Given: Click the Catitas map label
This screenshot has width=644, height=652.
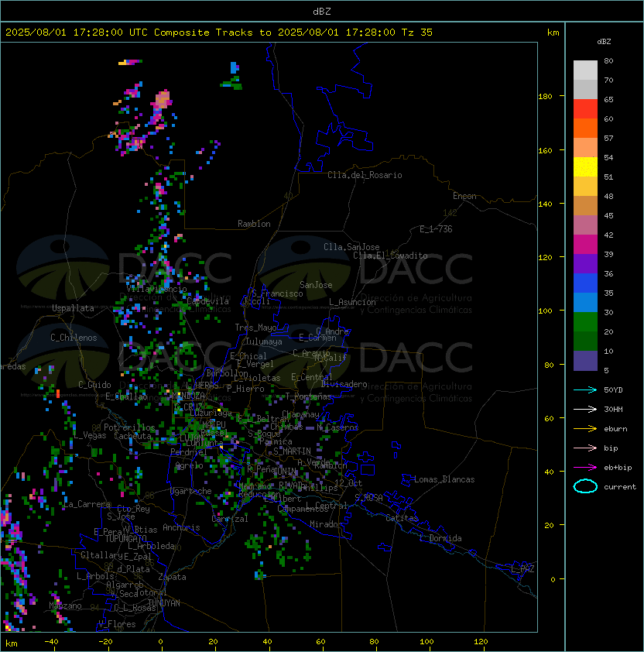Looking at the screenshot, I should click(402, 518).
